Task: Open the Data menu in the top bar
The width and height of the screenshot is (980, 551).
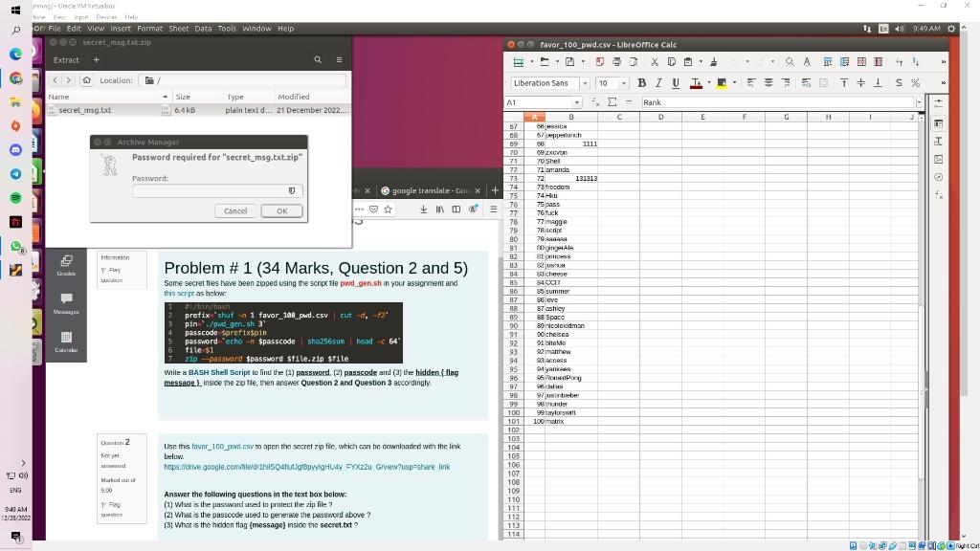Action: [x=203, y=29]
